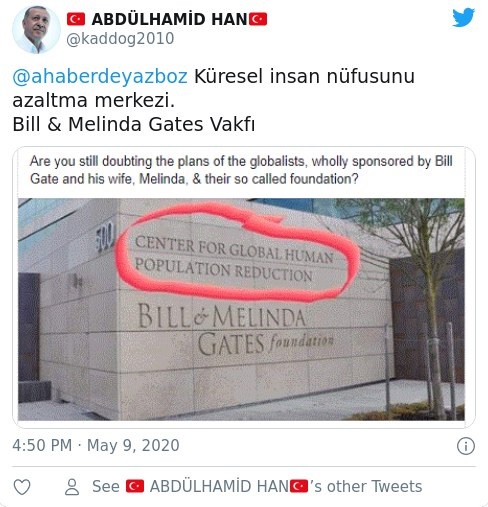Open the author's profile avatar

(36, 29)
